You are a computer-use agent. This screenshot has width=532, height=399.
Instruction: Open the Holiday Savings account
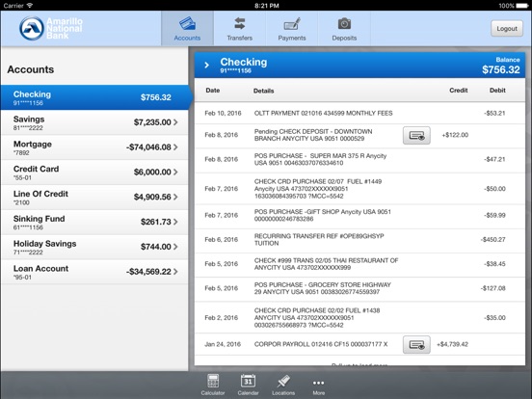click(94, 247)
